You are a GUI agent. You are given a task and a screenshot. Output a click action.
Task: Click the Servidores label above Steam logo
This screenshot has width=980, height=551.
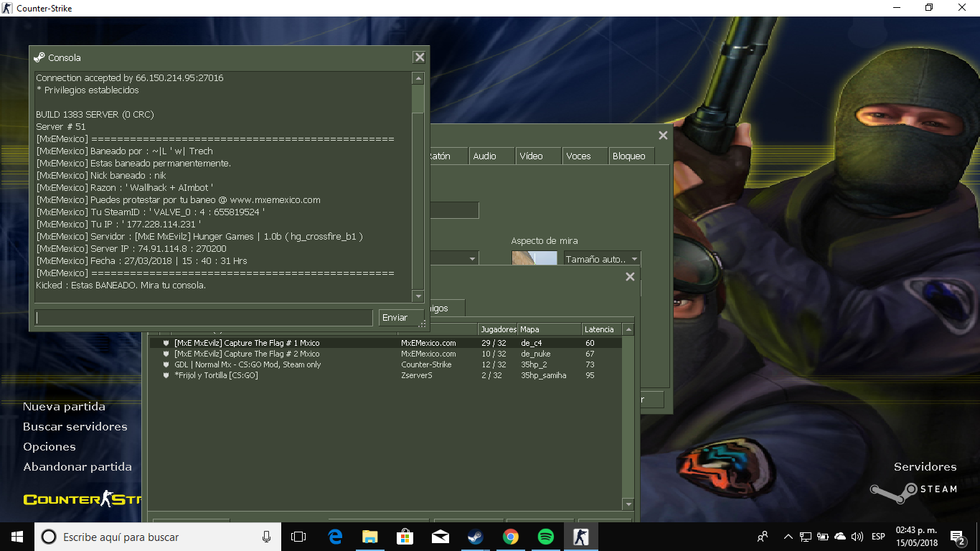point(925,467)
